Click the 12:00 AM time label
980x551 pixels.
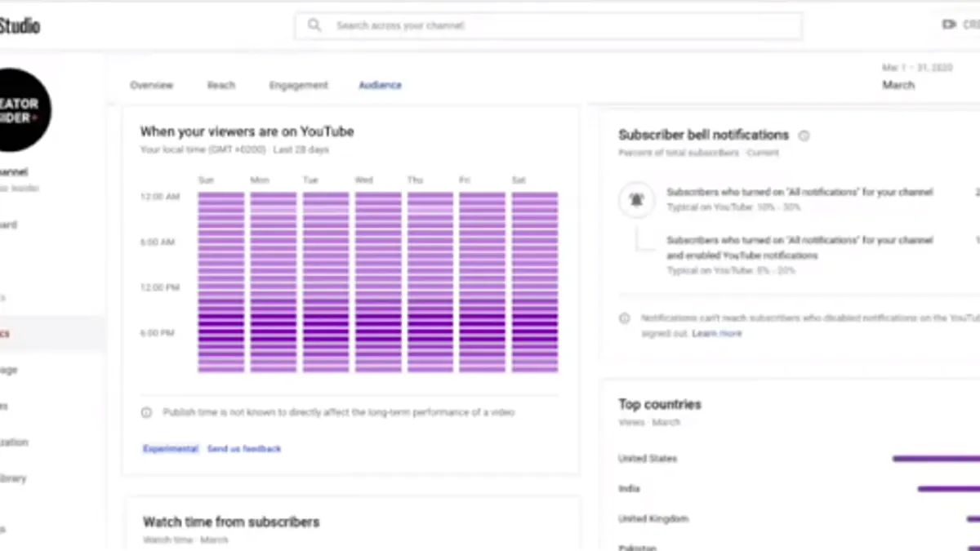tap(158, 197)
